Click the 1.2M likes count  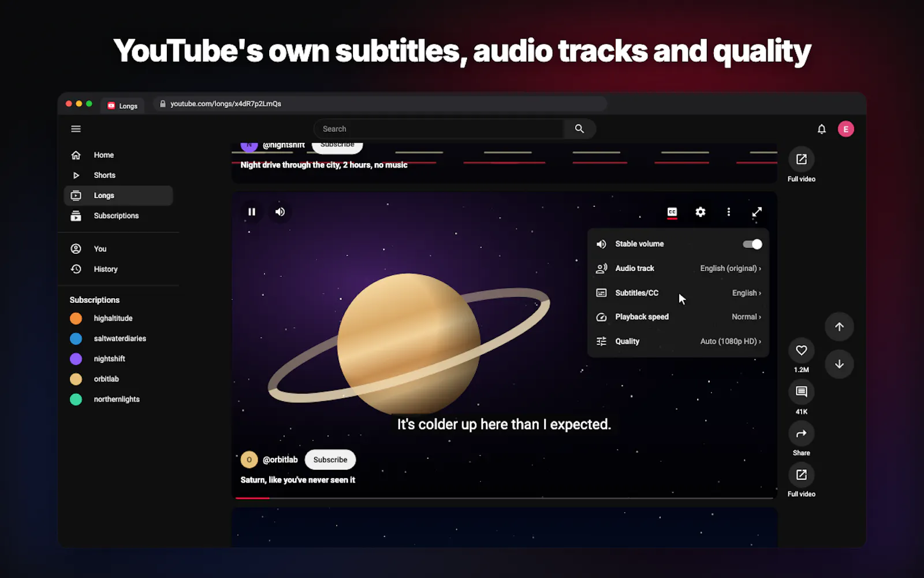click(802, 370)
